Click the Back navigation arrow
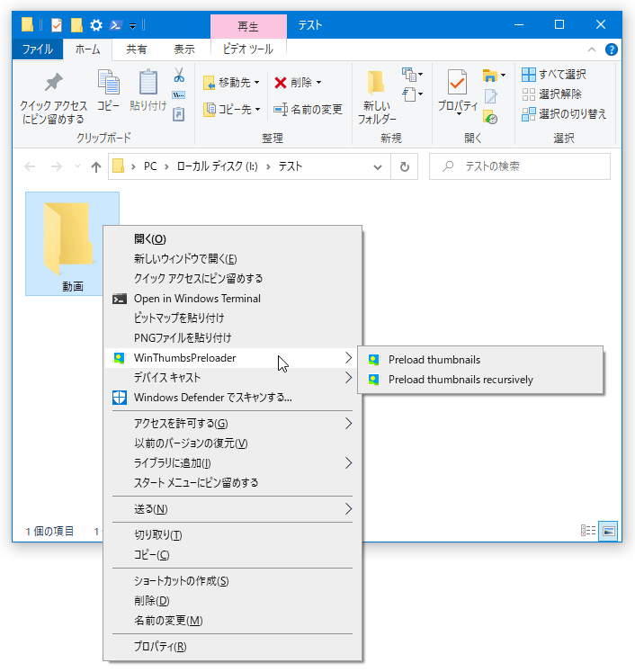Screen dimensions: 635x672 pos(30,166)
